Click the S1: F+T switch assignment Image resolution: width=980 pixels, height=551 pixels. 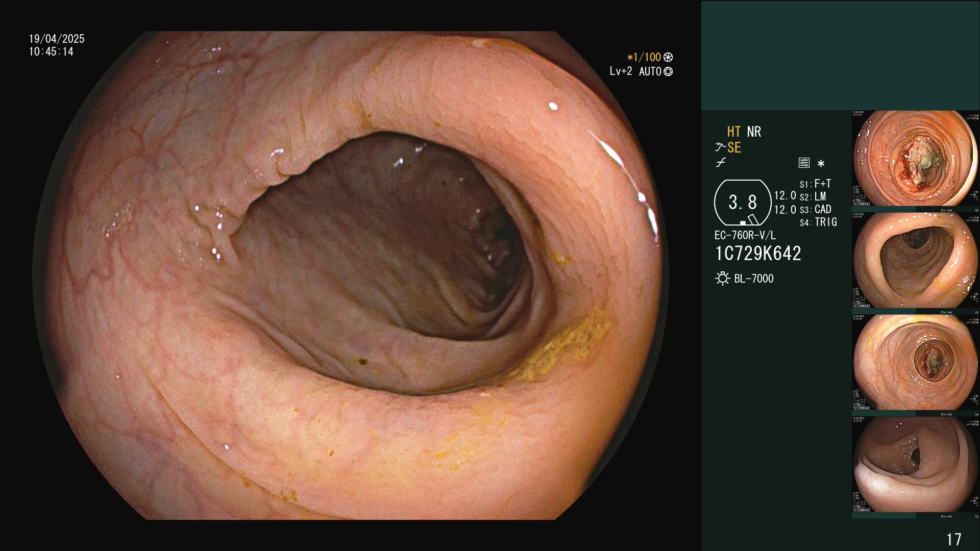click(815, 184)
